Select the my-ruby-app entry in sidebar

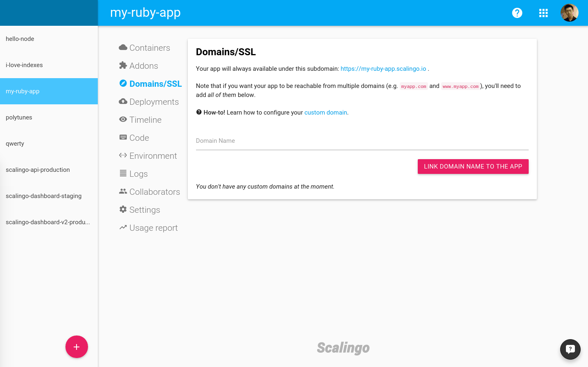[x=23, y=91]
